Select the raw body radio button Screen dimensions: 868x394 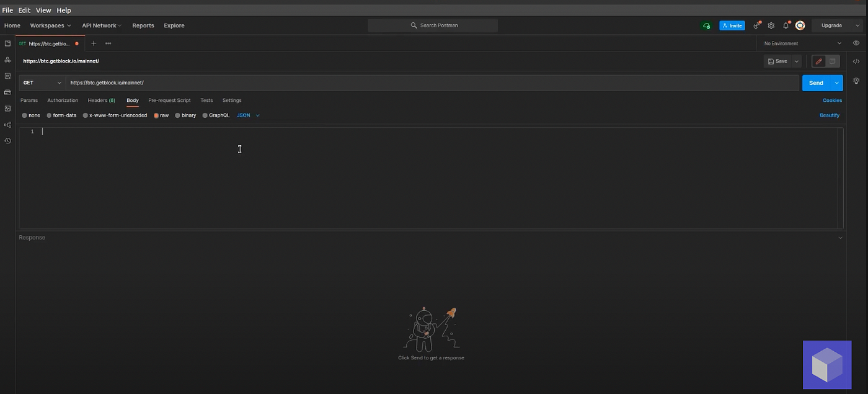[156, 115]
